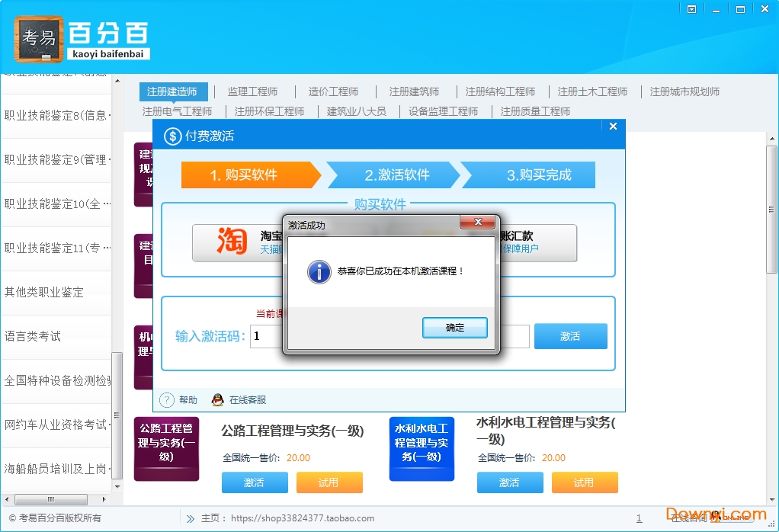Click the orange 试用 trial button for 水利水电 course
The height and width of the screenshot is (532, 779).
tap(585, 482)
